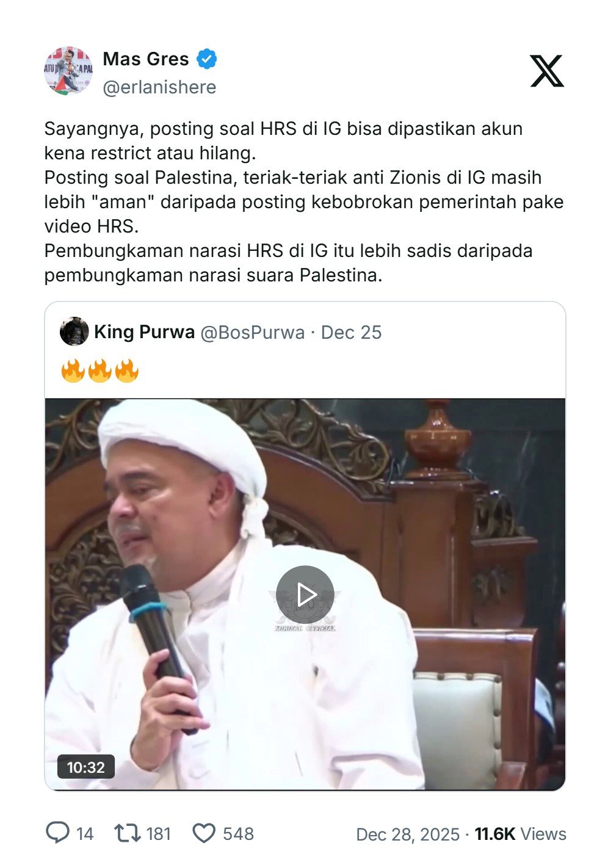Like the post with heart icon
The height and width of the screenshot is (868, 608).
click(x=204, y=833)
